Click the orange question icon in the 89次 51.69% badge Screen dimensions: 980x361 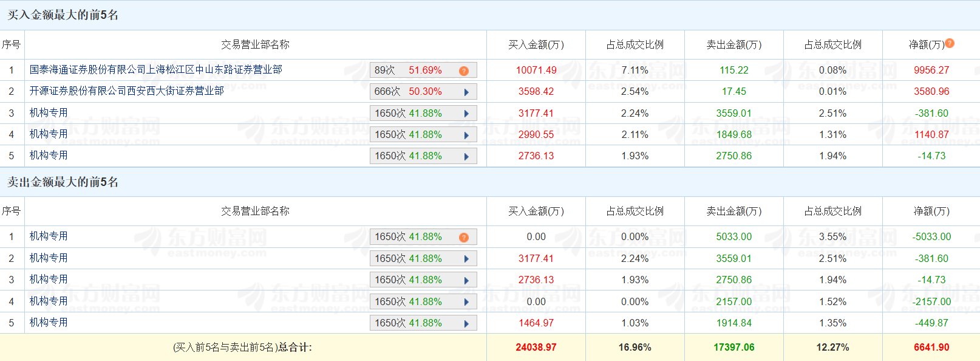coord(464,70)
